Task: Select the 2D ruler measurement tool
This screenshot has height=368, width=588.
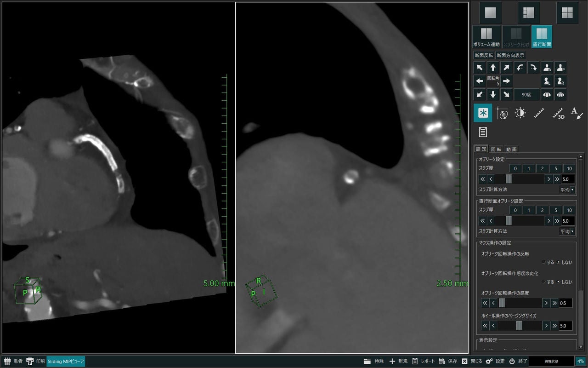Action: (x=539, y=113)
